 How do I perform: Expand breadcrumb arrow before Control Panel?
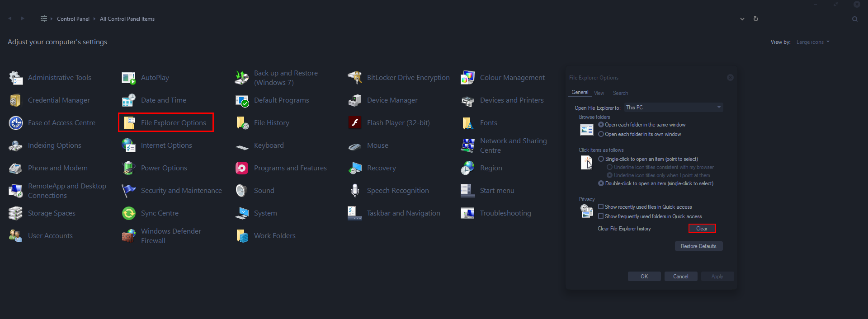[x=52, y=19]
